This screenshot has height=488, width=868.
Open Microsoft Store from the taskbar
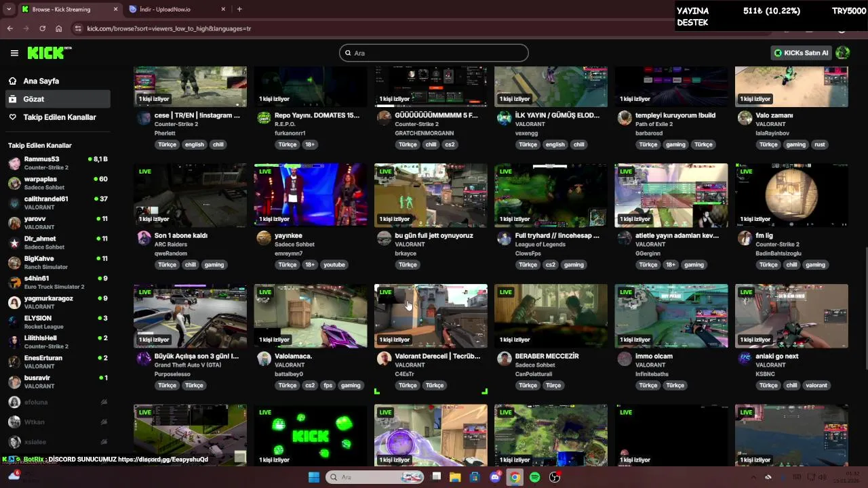[x=475, y=477]
